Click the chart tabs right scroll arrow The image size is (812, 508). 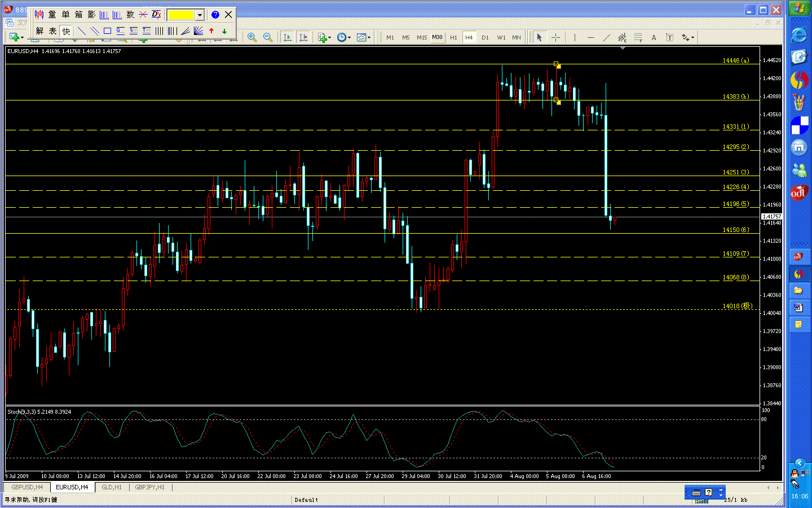779,487
